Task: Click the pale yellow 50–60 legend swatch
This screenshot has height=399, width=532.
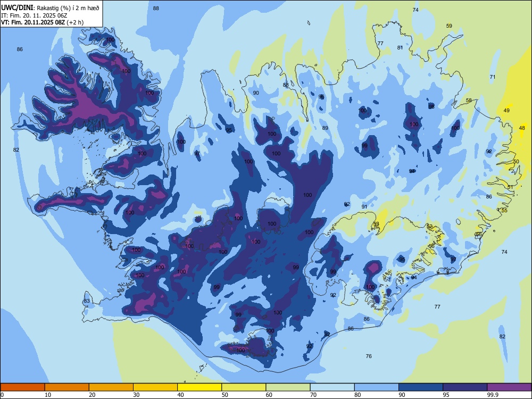Action: [244, 387]
